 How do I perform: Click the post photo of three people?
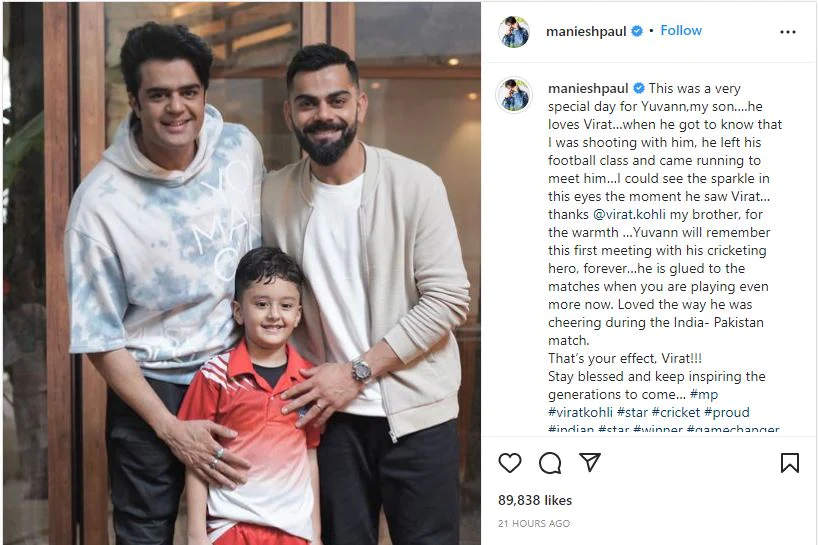click(242, 273)
